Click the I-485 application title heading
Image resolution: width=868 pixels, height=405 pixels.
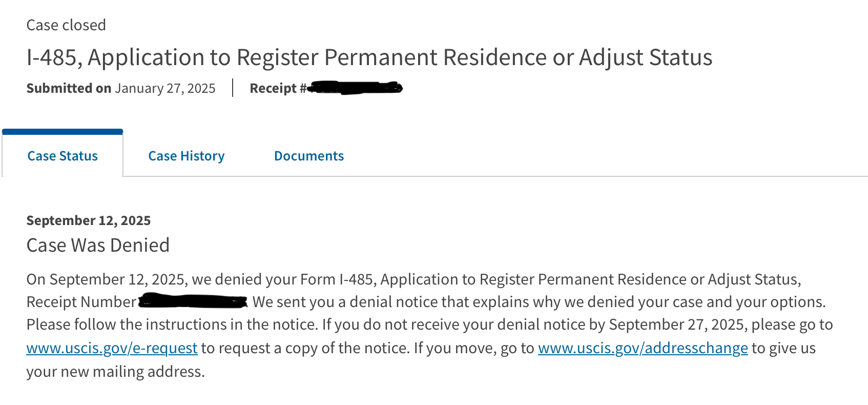tap(369, 57)
